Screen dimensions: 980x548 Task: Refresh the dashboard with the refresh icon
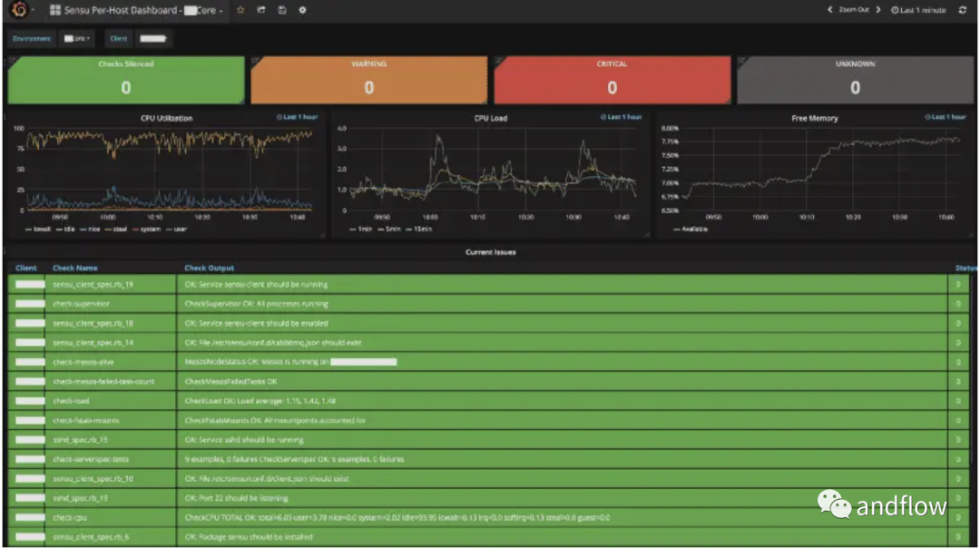[962, 10]
